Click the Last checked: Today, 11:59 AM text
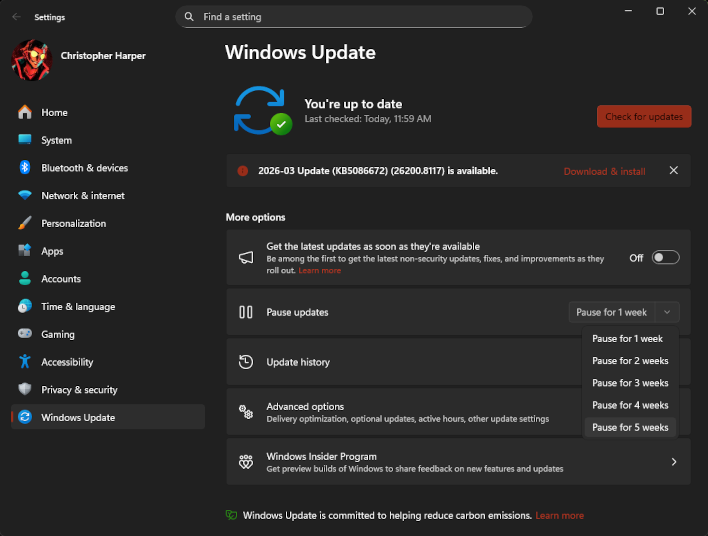Viewport: 708px width, 536px height. [x=368, y=119]
